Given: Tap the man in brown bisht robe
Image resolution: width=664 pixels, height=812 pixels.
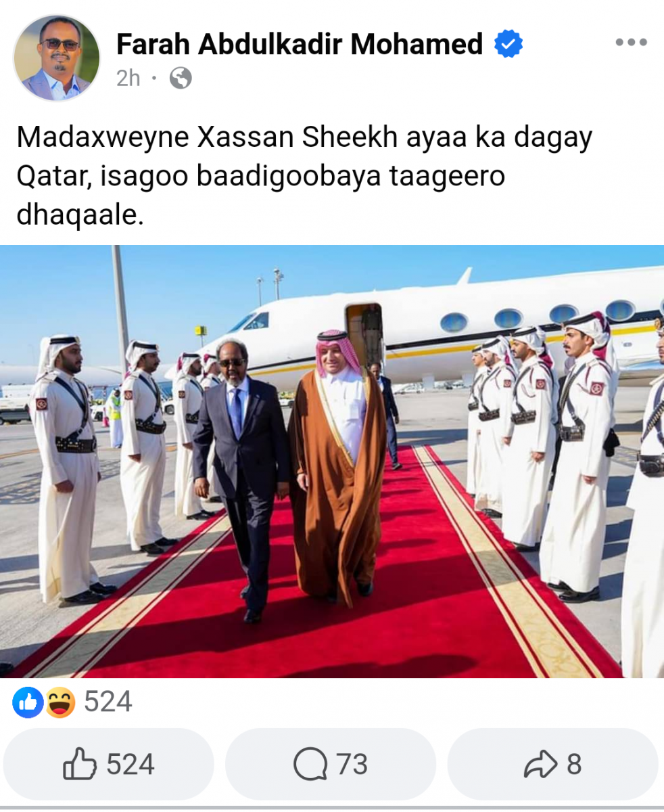Looking at the screenshot, I should coord(336,467).
